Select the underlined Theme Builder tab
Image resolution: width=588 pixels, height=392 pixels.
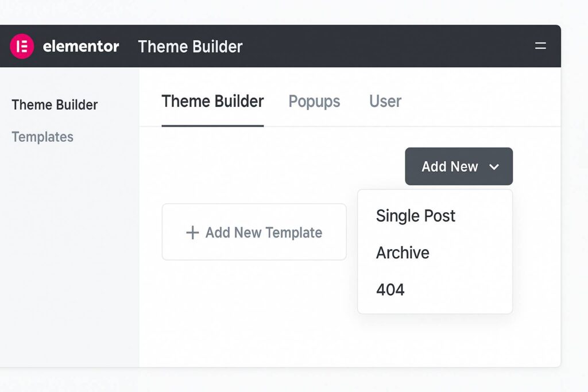[x=212, y=102]
